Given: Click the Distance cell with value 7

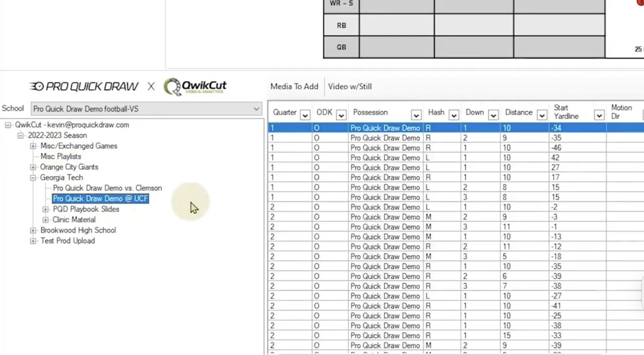Looking at the screenshot, I should tap(524, 286).
